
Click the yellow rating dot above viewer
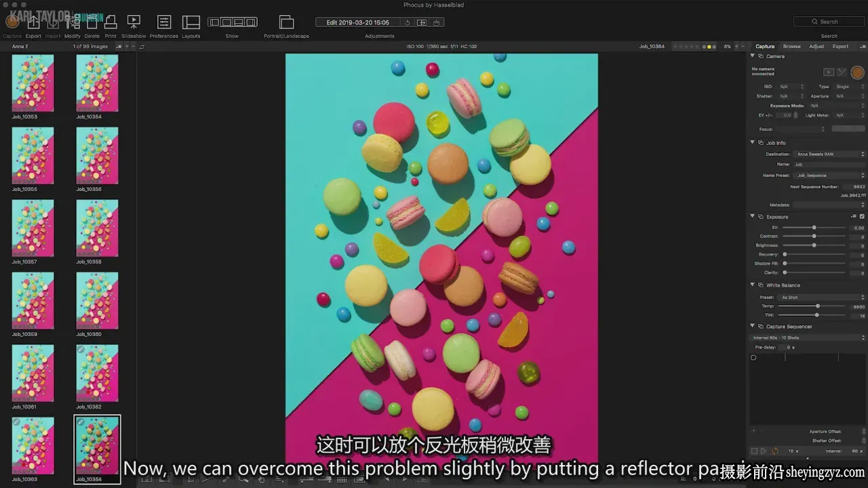[709, 47]
